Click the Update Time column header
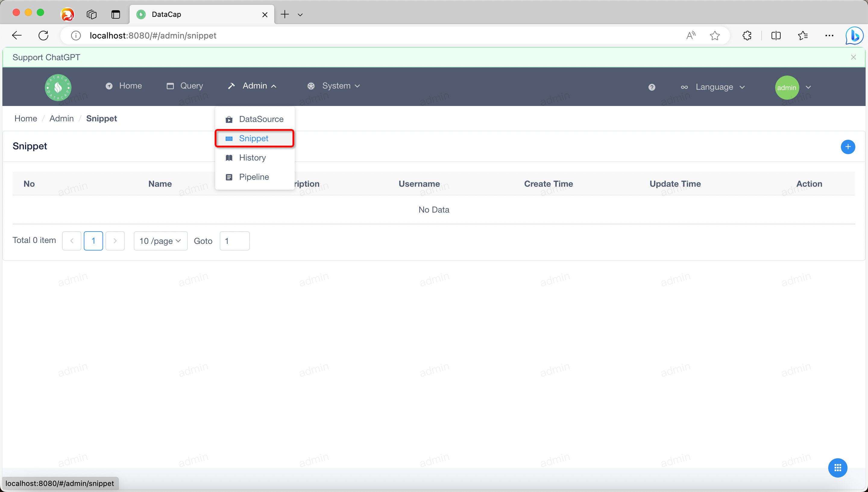Screen dimensions: 868x492 pos(675,183)
